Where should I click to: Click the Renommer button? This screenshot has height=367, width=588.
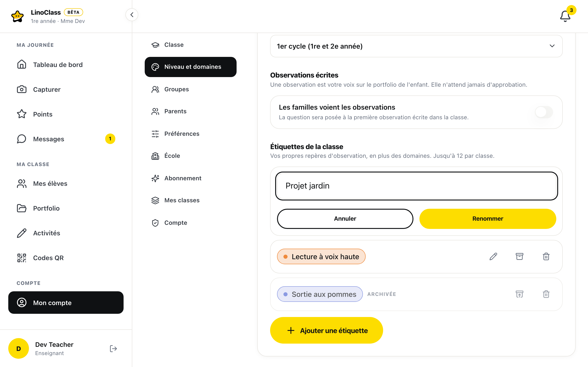coord(488,219)
